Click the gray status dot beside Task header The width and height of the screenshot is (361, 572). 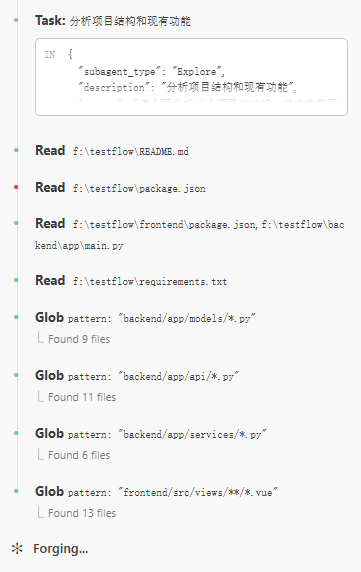16,20
